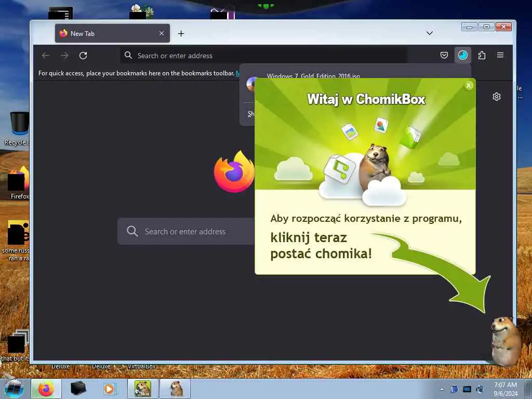This screenshot has height=399, width=532.
Task: Go forward using the Firefox forward arrow
Action: tap(64, 55)
